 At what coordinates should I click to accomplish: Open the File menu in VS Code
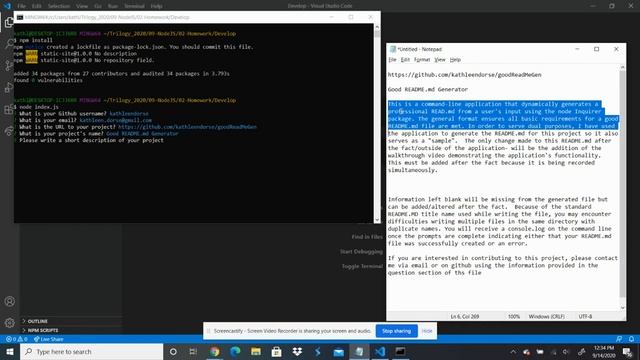tap(22, 6)
